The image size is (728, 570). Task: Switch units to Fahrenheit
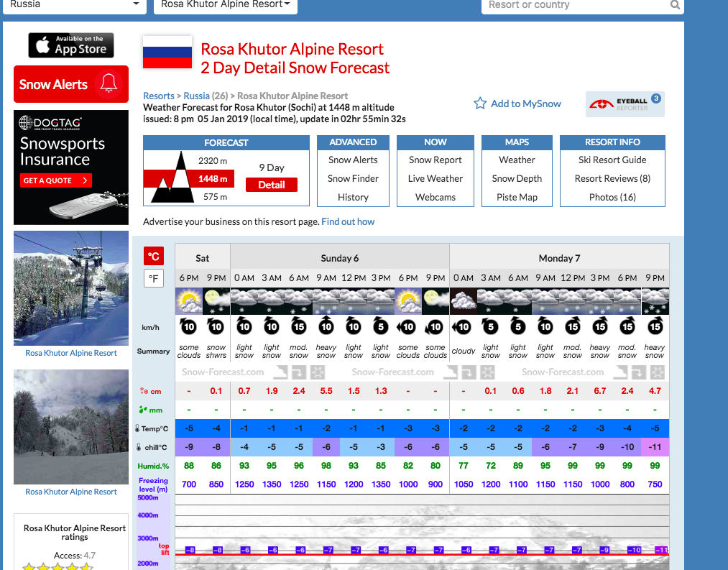[x=153, y=279]
